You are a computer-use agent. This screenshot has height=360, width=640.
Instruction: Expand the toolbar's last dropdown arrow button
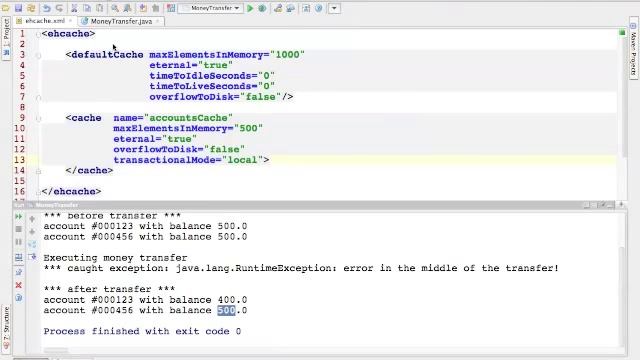(334, 8)
